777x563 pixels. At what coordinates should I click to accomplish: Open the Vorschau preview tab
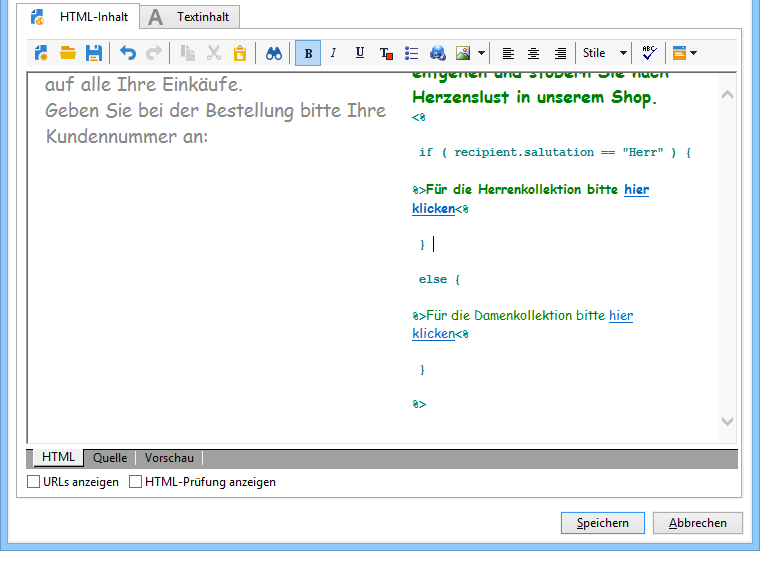click(x=169, y=458)
